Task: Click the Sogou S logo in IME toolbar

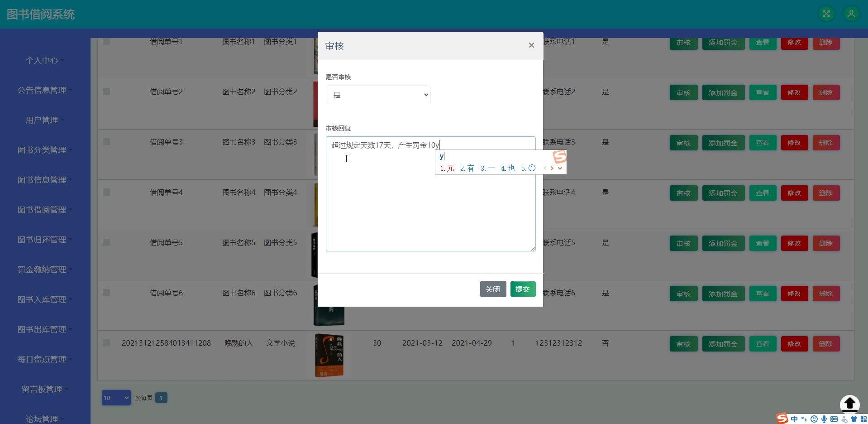Action: pyautogui.click(x=782, y=419)
